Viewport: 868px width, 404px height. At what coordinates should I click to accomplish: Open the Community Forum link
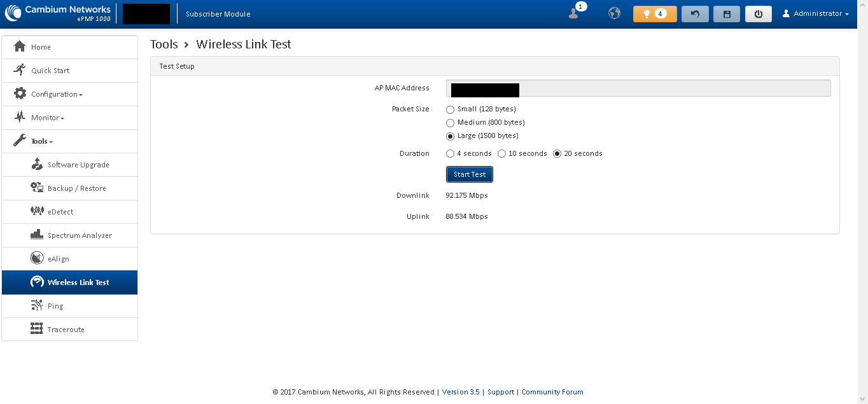pyautogui.click(x=552, y=392)
